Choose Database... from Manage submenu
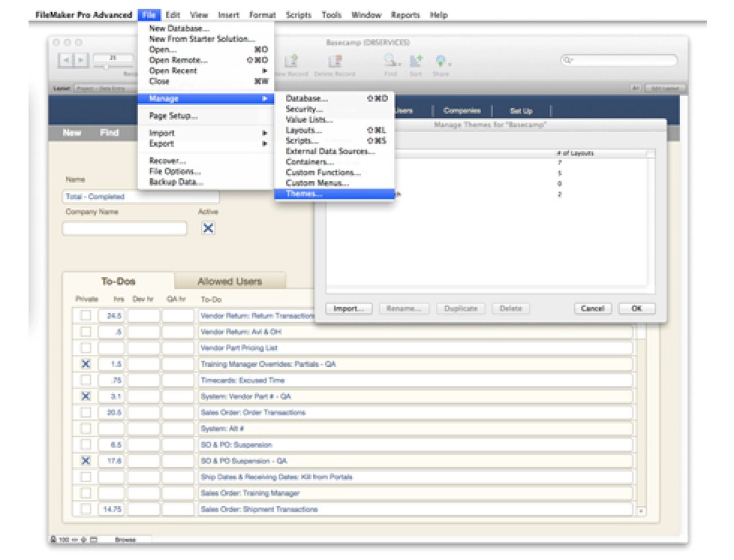This screenshot has width=734, height=560. tap(334, 99)
